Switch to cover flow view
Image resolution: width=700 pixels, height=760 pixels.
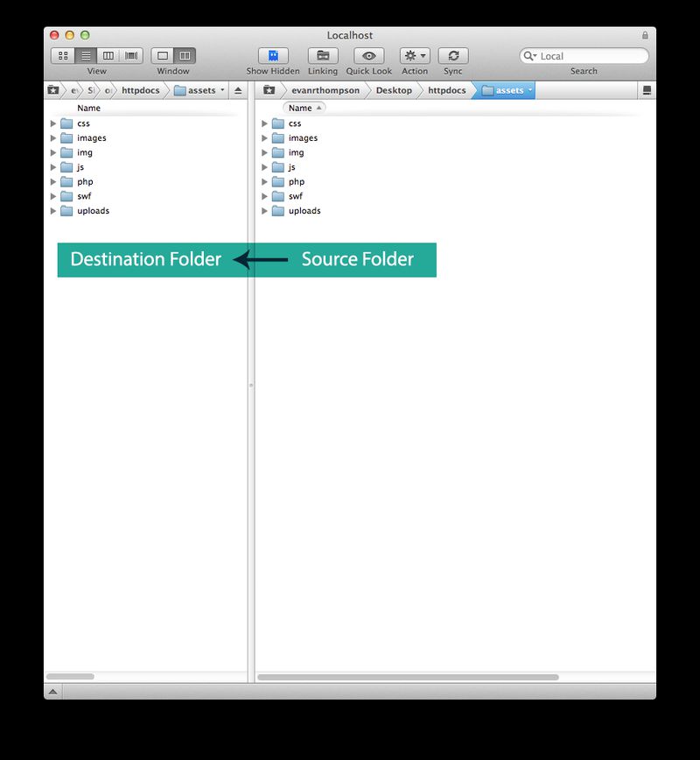[x=131, y=55]
